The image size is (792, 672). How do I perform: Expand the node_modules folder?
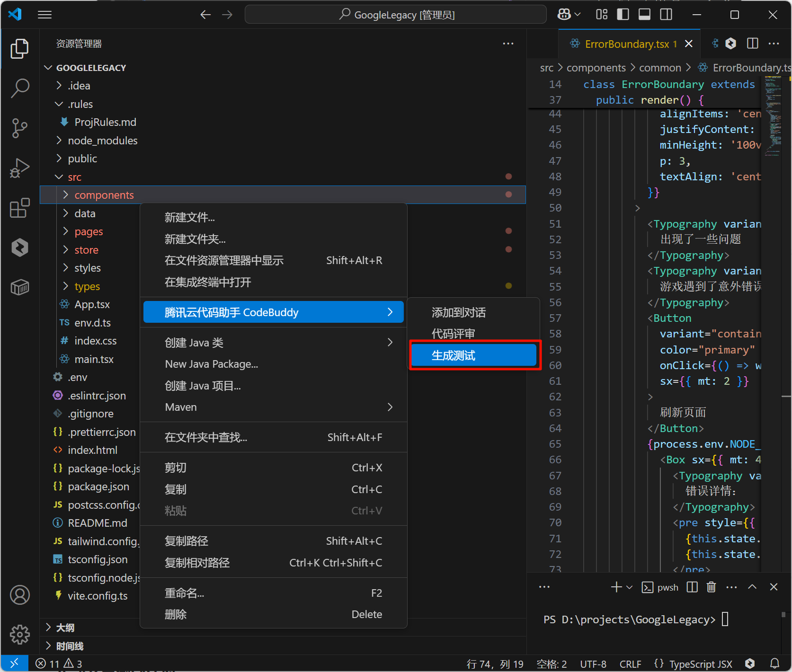[102, 141]
